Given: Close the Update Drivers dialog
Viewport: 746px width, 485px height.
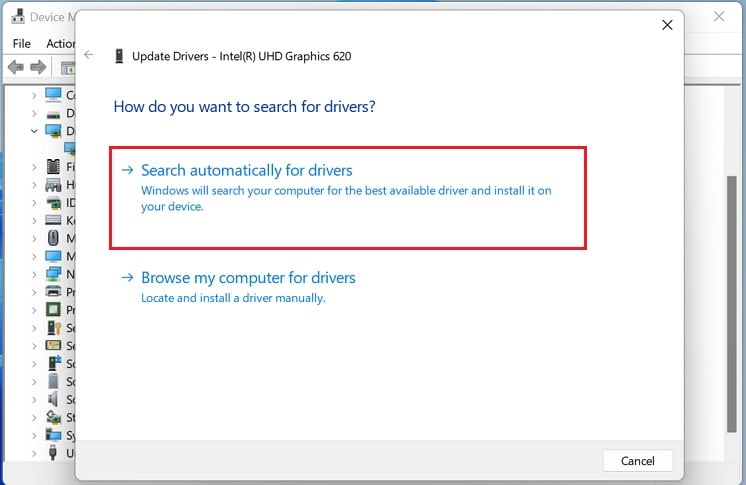Looking at the screenshot, I should coord(667,25).
